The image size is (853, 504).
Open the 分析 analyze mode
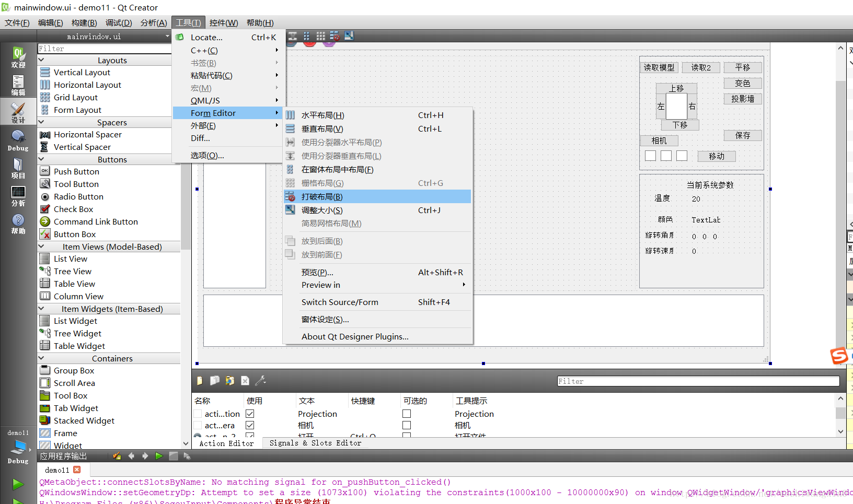tap(18, 196)
